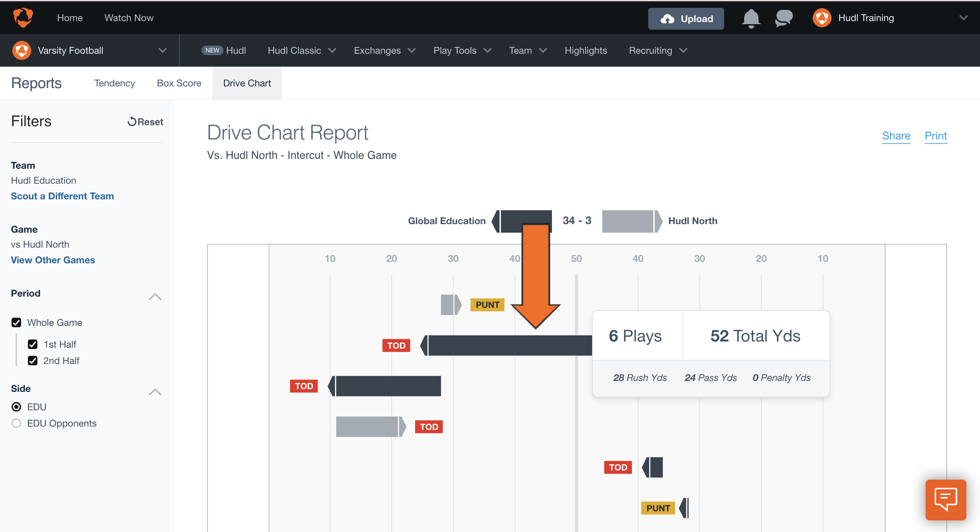The image size is (980, 532).
Task: Select the EDU radio button
Action: 16,407
